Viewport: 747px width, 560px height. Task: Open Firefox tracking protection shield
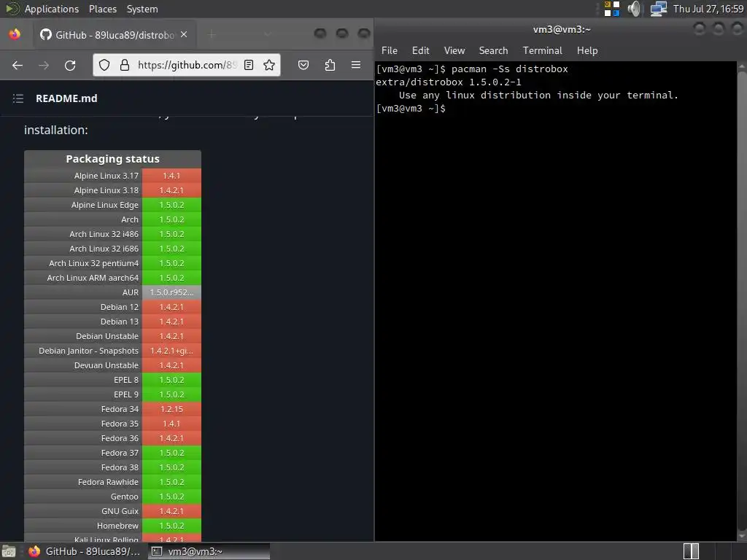(104, 65)
